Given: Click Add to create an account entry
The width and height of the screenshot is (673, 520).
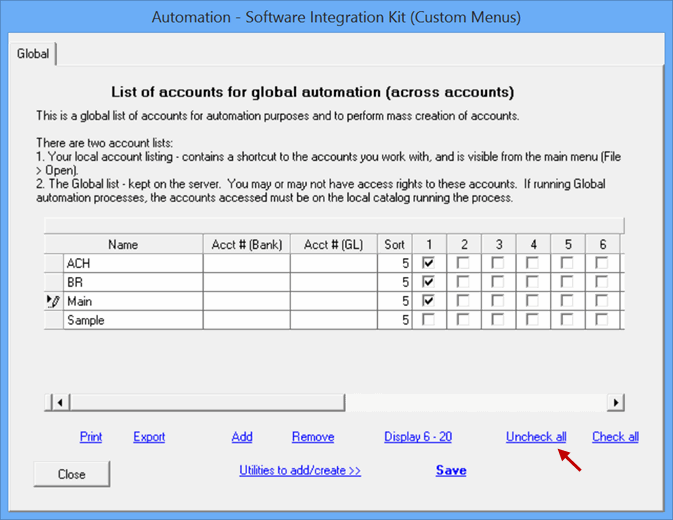Looking at the screenshot, I should [242, 437].
